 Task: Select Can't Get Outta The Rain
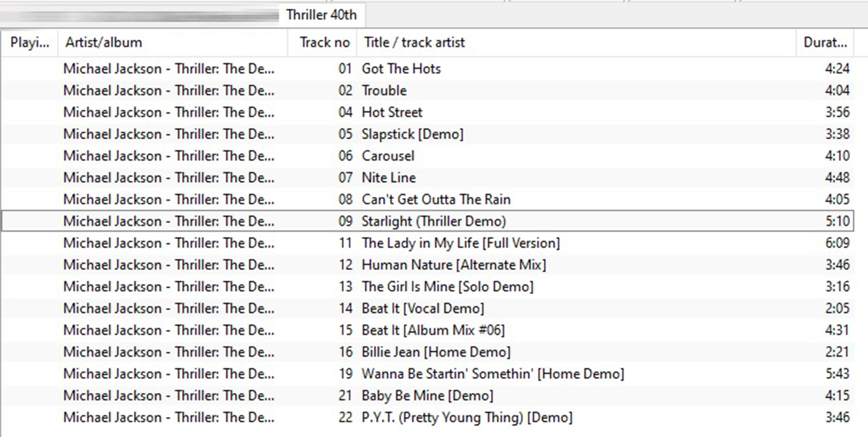coord(436,200)
